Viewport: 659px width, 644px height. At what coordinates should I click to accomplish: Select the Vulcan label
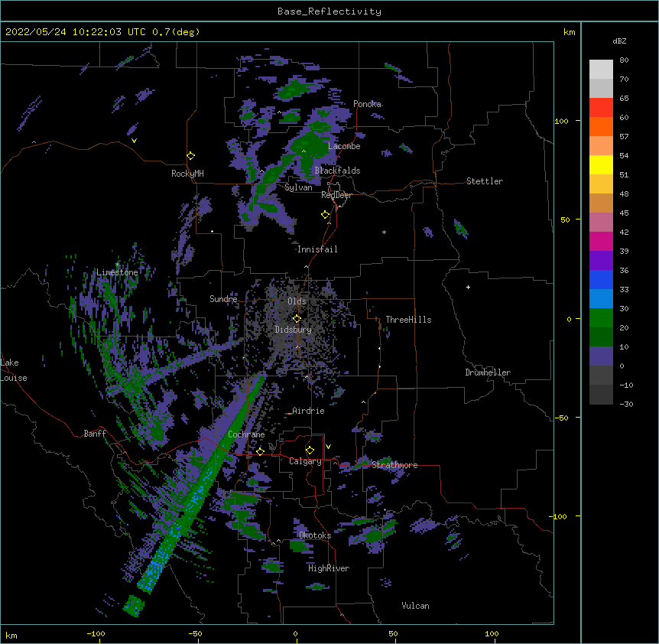[x=415, y=606]
